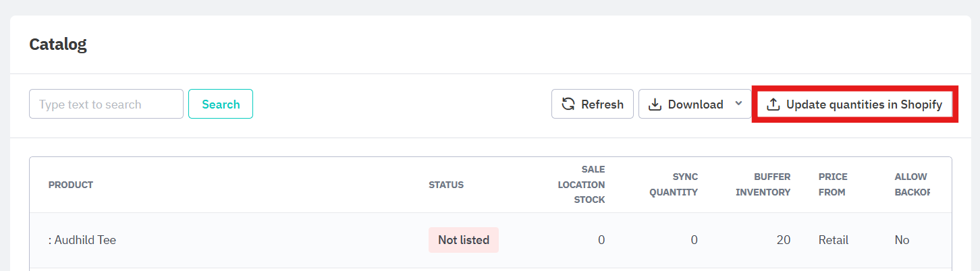Click the SALE LOCATION STOCK column header

pos(581,184)
